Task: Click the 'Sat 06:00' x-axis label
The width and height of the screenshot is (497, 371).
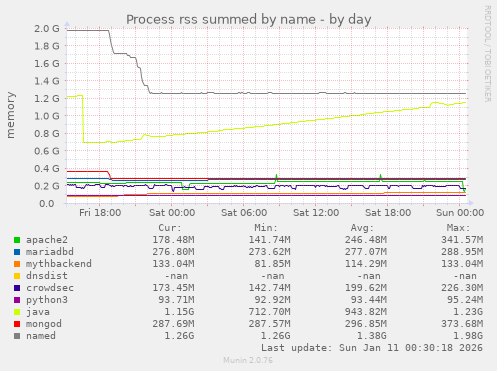Action: pyautogui.click(x=244, y=213)
